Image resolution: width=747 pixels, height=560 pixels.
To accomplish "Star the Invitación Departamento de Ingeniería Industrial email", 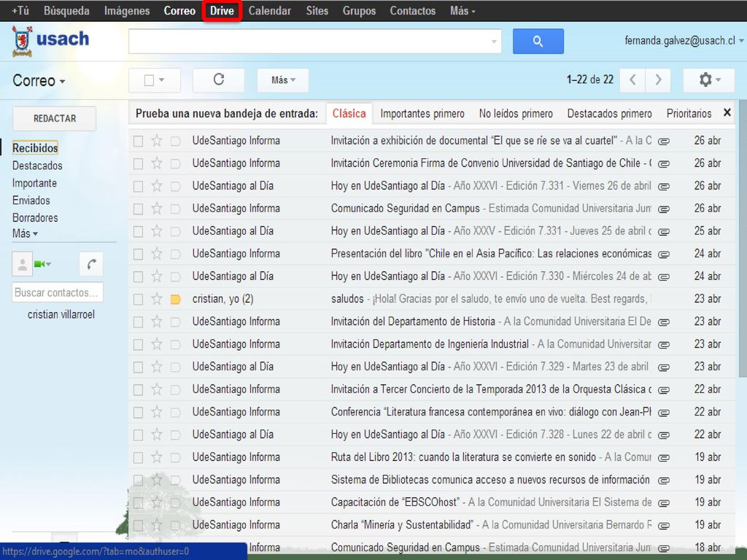I will (x=157, y=344).
